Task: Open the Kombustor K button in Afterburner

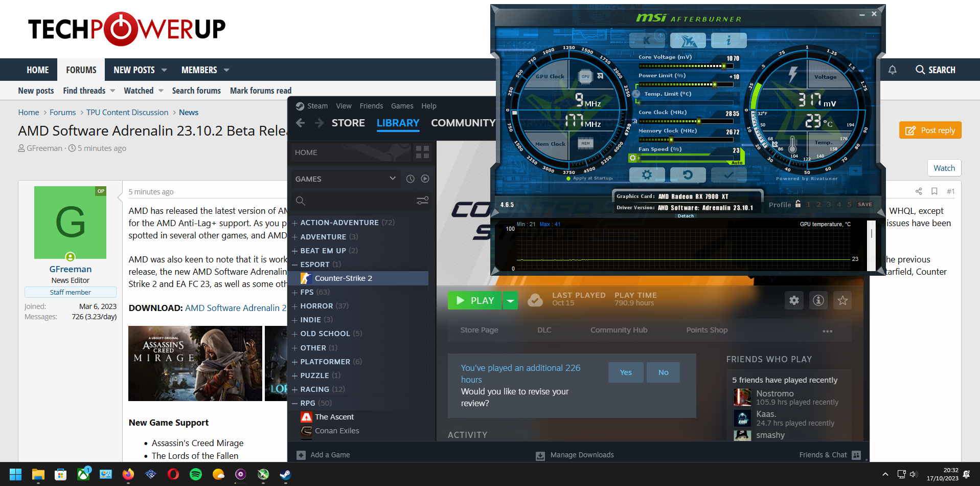Action: (x=647, y=40)
